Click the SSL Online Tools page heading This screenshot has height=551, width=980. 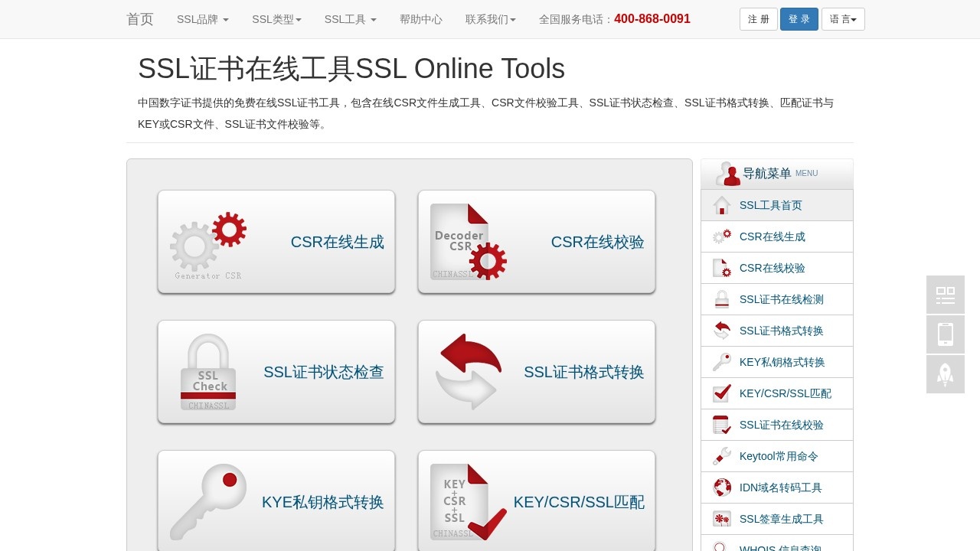[351, 69]
